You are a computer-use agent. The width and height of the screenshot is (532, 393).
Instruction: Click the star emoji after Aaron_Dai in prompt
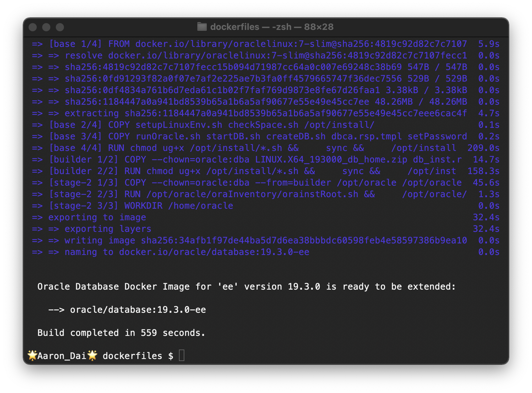[92, 356]
